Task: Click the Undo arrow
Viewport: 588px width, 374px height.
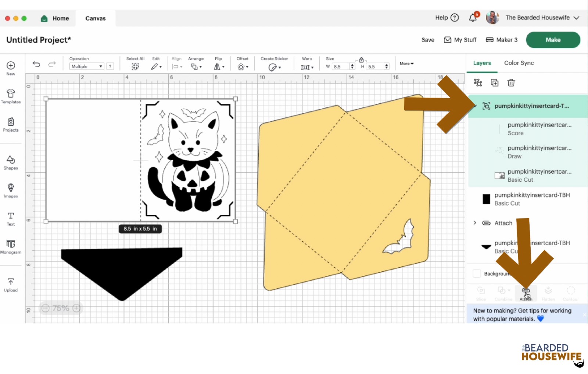Action: (36, 64)
